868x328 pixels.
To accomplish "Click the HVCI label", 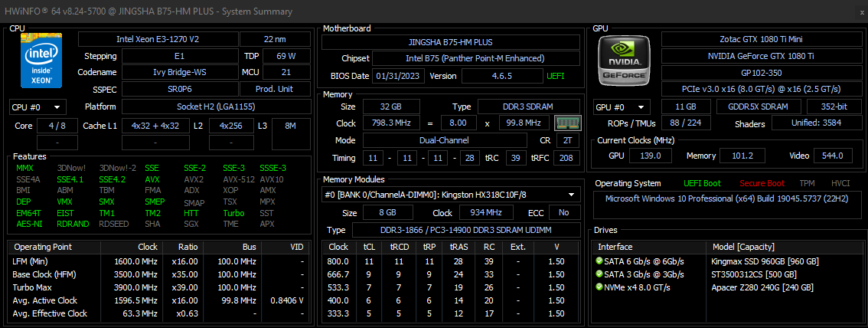I will [840, 183].
